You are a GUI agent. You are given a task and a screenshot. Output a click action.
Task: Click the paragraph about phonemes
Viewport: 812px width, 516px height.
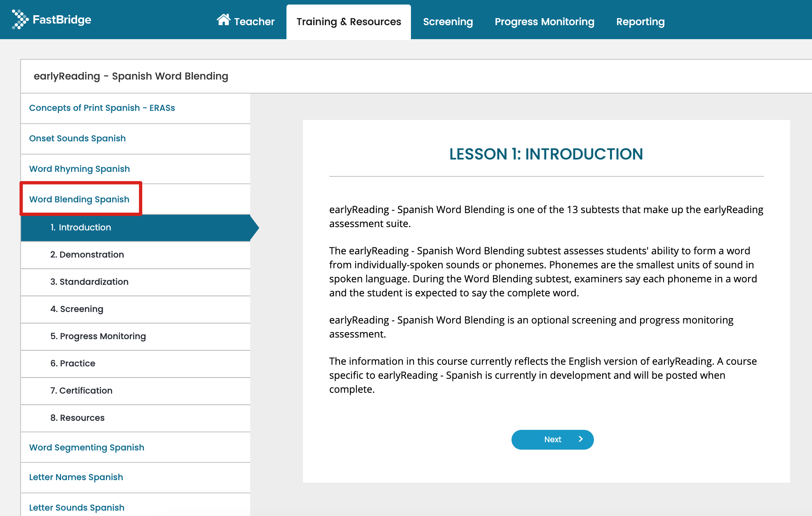tap(543, 272)
